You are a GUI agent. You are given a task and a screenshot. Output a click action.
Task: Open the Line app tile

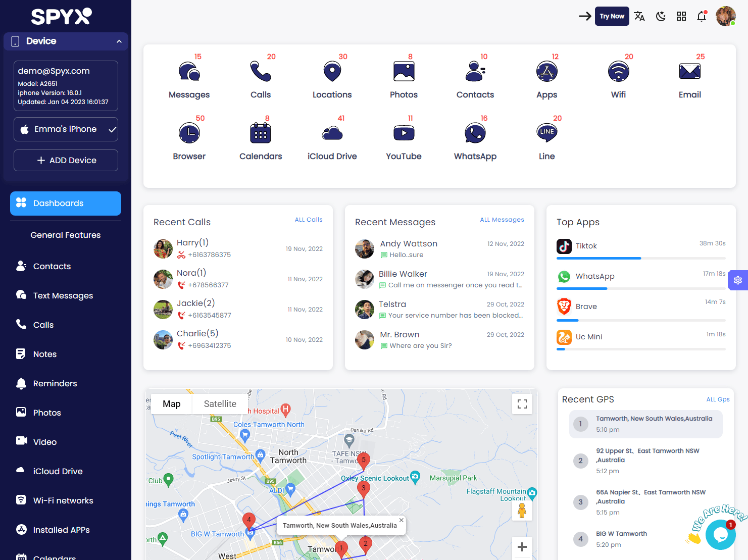pos(547,133)
